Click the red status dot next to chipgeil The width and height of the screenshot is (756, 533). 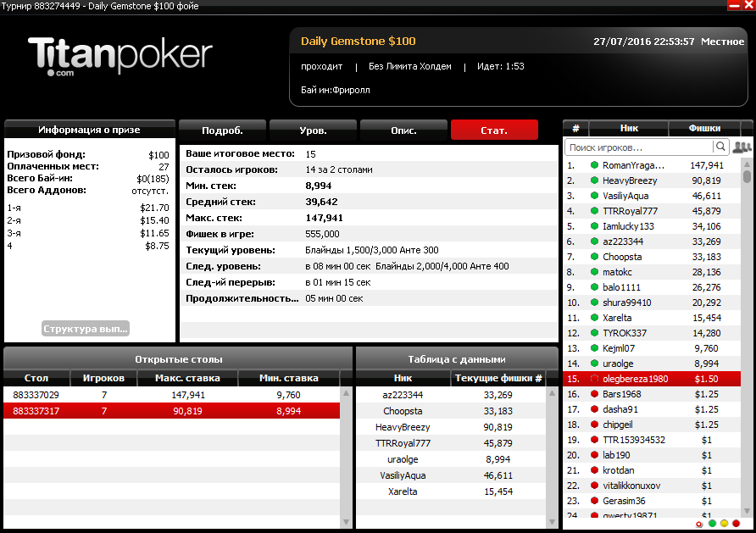coord(594,425)
